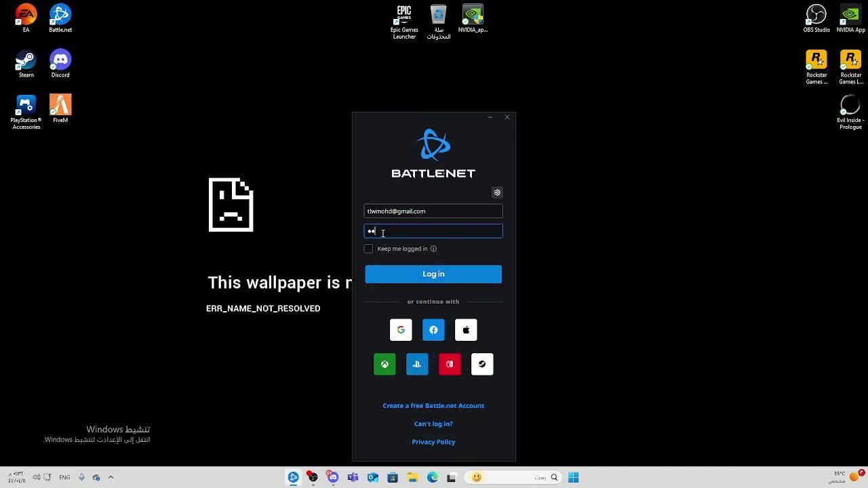Select the NVIDIA App desktop shortcut

coord(850,18)
